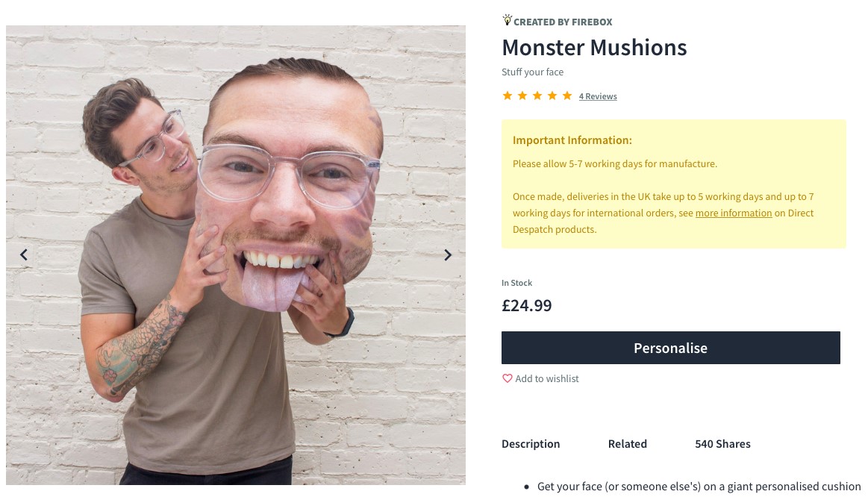Click the Firebox lightbulb icon
The image size is (868, 497).
coord(507,20)
